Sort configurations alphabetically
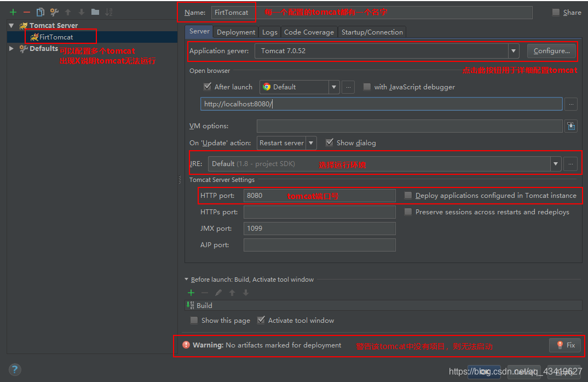This screenshot has width=588, height=382. tap(109, 12)
